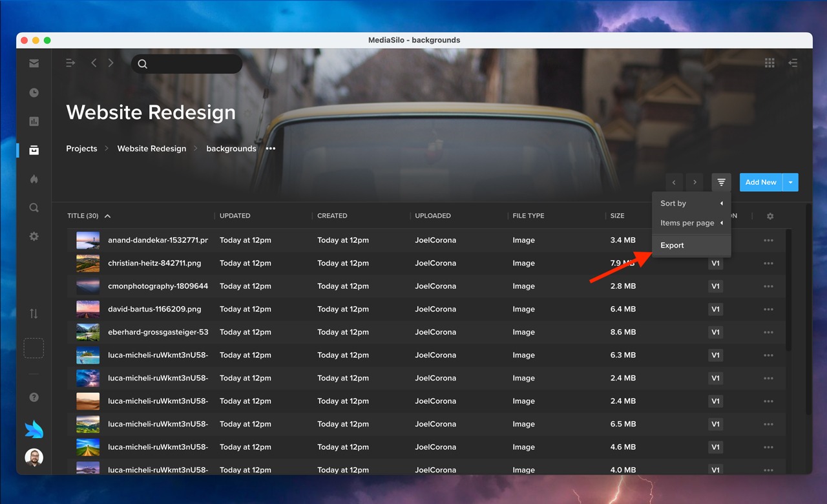Click the search input field

click(x=187, y=63)
